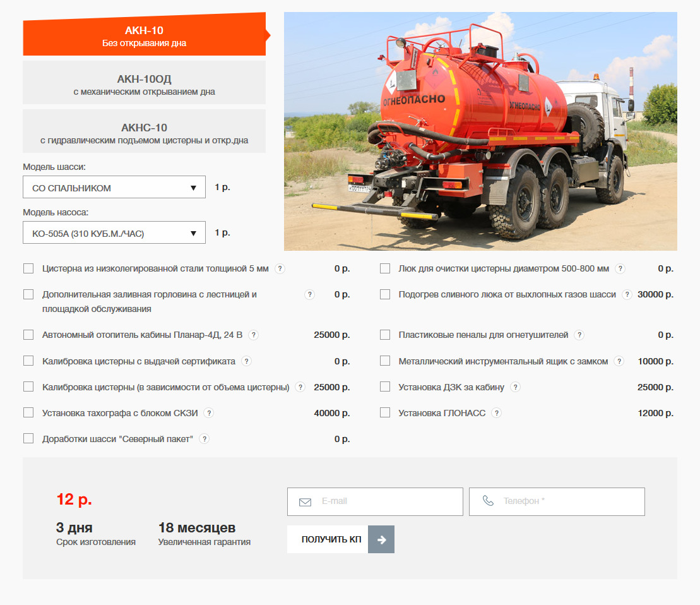Click the E-mail input field

[x=375, y=501]
